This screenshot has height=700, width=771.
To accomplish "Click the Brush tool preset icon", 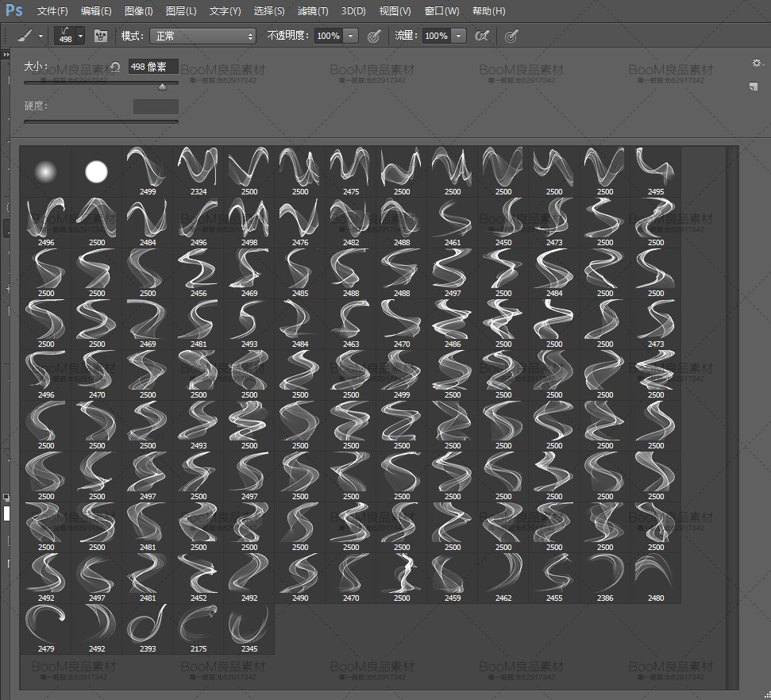I will 24,36.
